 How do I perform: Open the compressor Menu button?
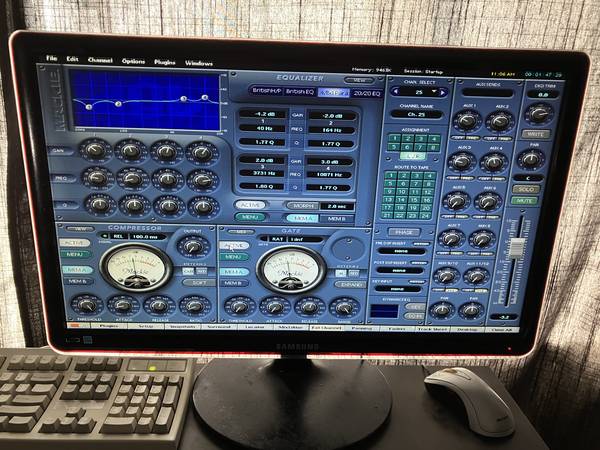75,255
